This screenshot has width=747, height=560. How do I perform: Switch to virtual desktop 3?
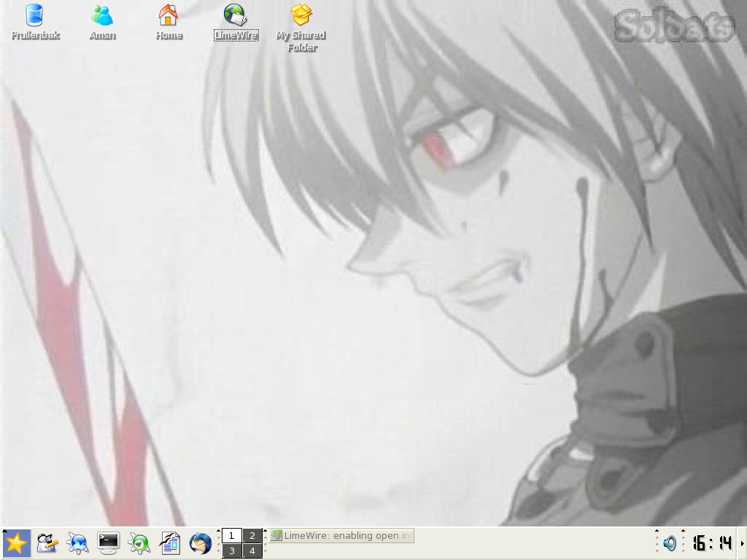(231, 551)
